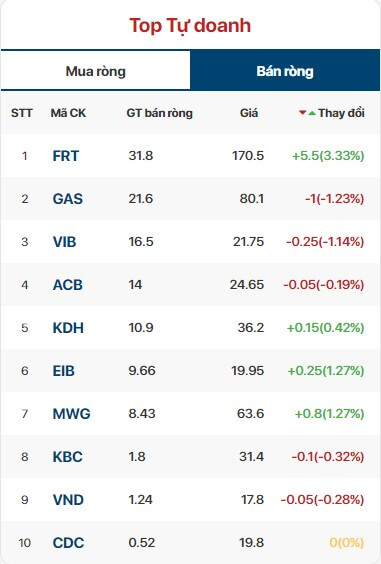Open the MWG stock ticker
The width and height of the screenshot is (381, 564).
click(72, 414)
